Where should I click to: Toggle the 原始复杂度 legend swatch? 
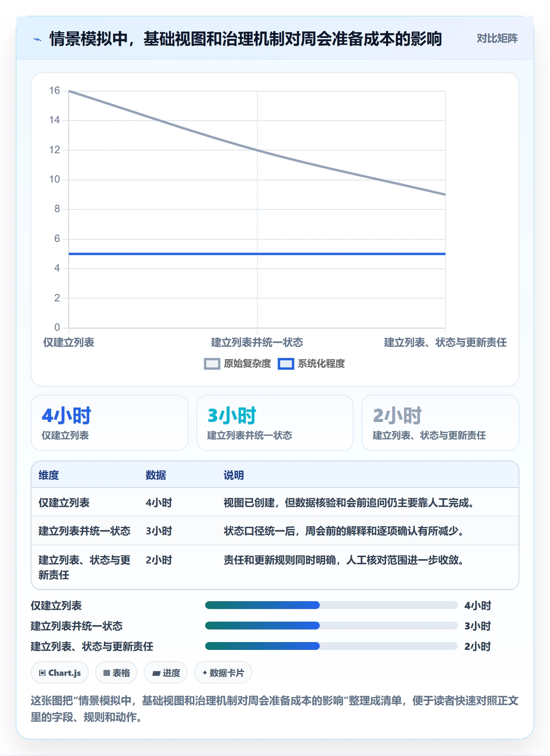click(x=212, y=364)
